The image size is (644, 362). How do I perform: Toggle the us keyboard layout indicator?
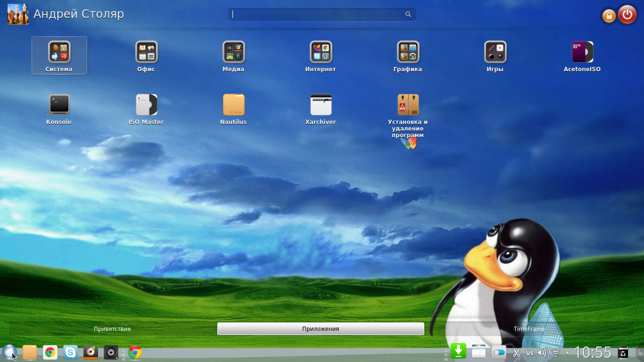[529, 353]
